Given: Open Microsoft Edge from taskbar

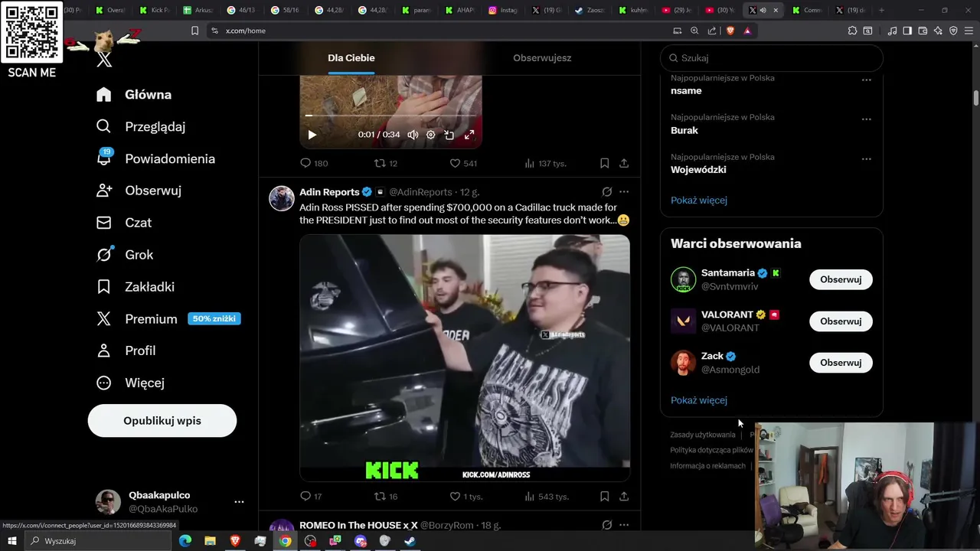Looking at the screenshot, I should tap(185, 541).
